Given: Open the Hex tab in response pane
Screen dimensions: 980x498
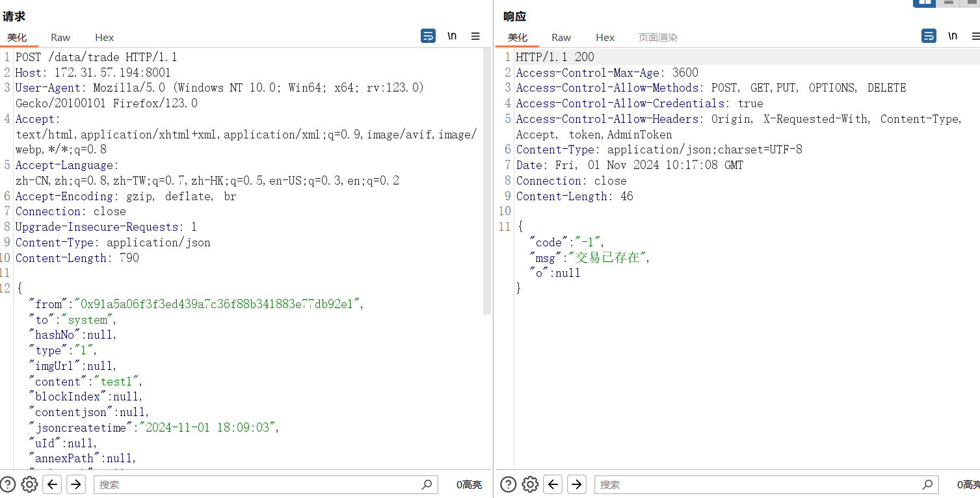Looking at the screenshot, I should tap(605, 37).
